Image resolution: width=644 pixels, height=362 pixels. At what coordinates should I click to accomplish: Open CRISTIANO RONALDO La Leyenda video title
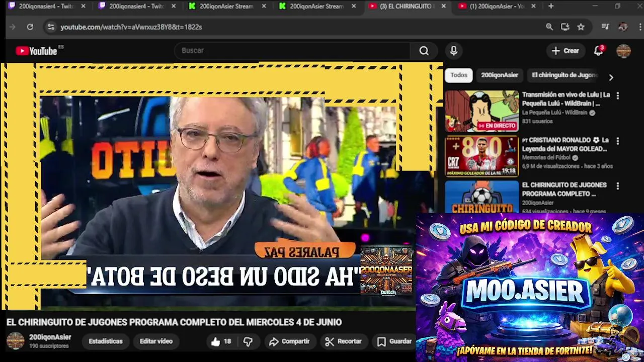click(566, 144)
